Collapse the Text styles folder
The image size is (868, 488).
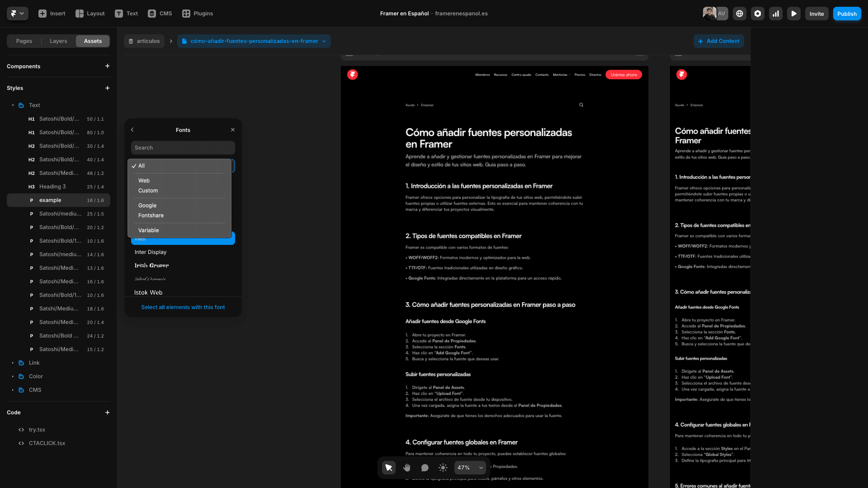coord(13,105)
